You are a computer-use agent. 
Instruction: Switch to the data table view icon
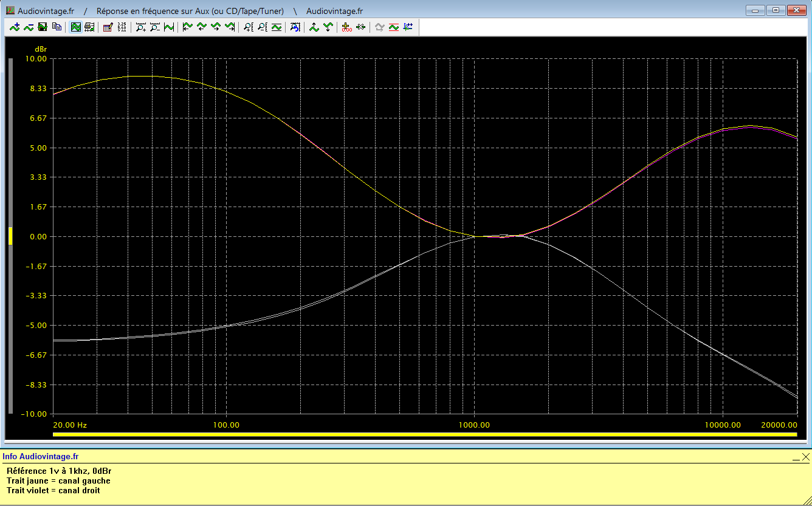pyautogui.click(x=89, y=27)
